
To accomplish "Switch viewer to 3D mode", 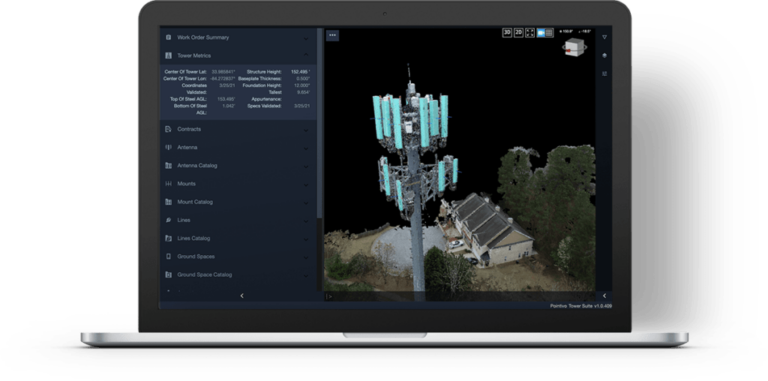I will (x=507, y=33).
